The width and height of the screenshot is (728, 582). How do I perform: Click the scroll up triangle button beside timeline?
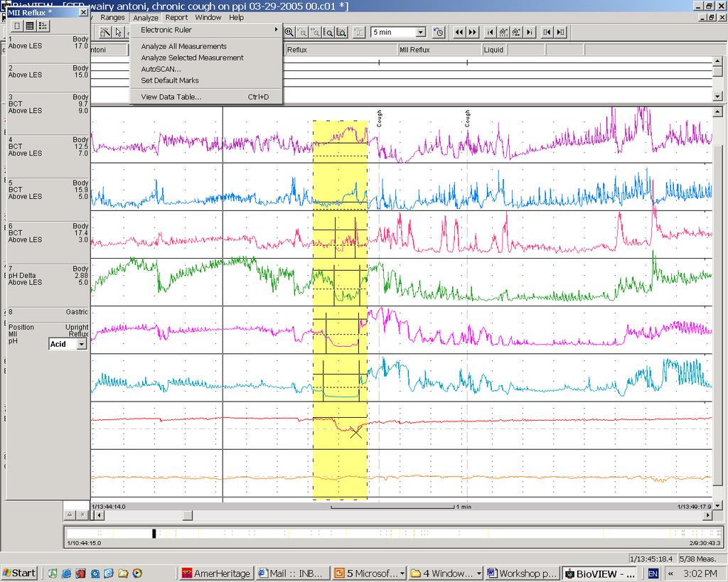[69, 514]
